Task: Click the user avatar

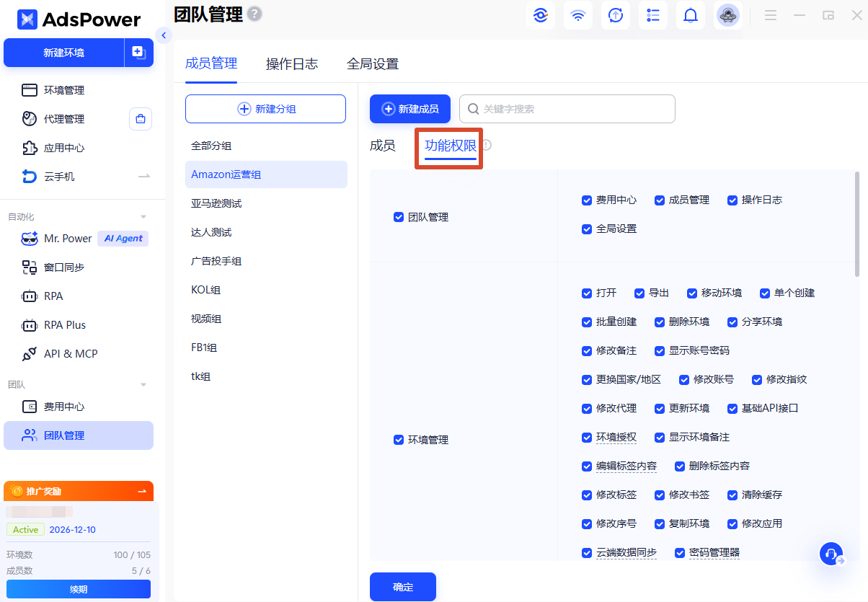Action: click(728, 15)
